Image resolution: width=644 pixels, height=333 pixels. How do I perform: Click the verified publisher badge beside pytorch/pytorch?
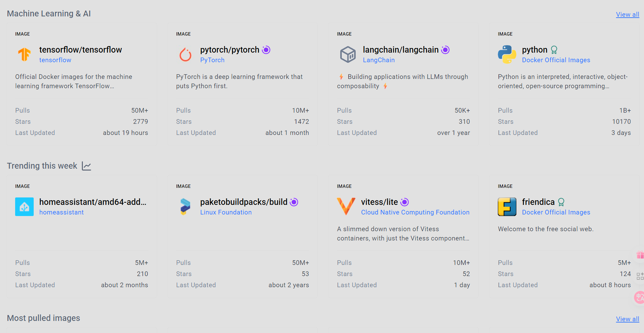click(x=266, y=50)
